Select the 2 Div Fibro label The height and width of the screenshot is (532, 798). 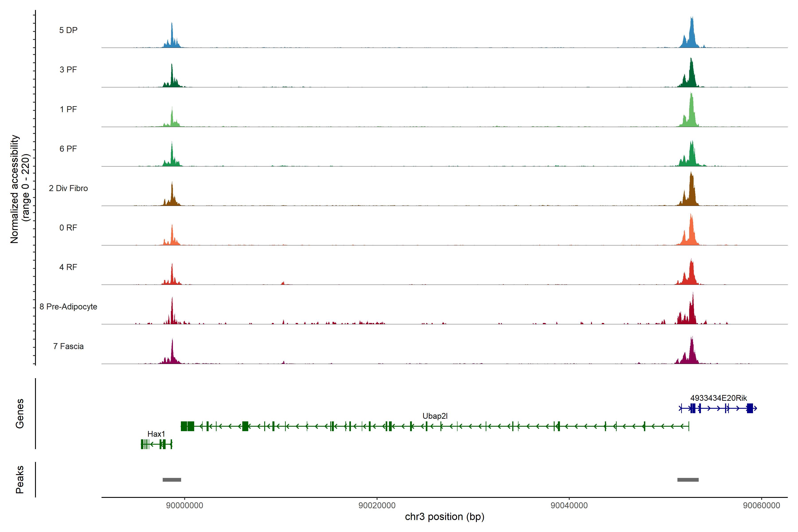[x=68, y=188]
